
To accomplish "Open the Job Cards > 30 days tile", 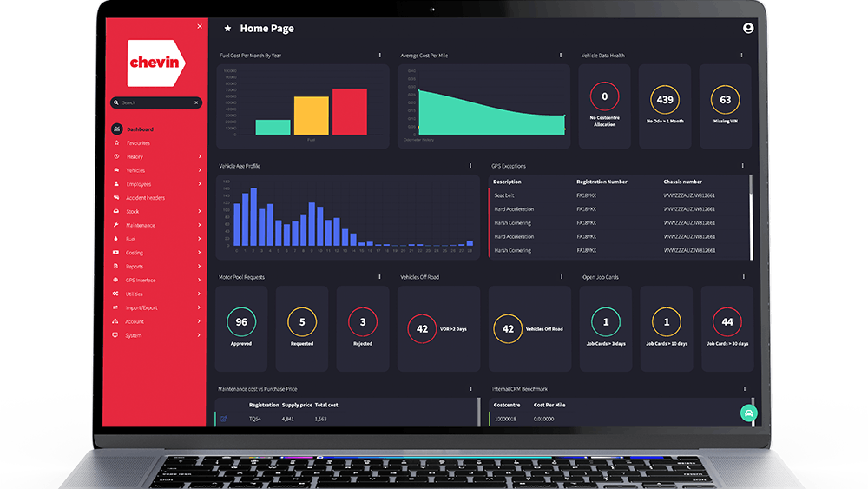I will point(727,328).
